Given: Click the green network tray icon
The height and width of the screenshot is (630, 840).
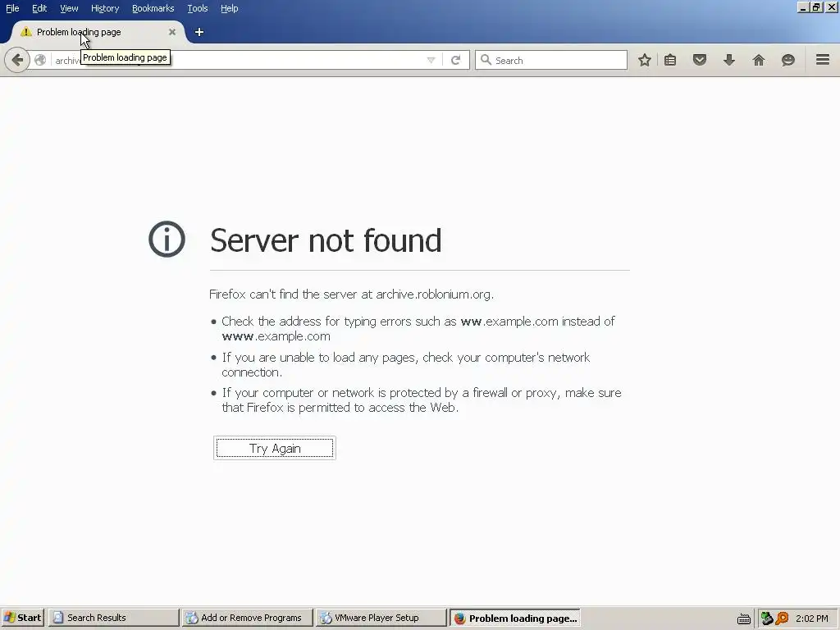Looking at the screenshot, I should [x=767, y=619].
